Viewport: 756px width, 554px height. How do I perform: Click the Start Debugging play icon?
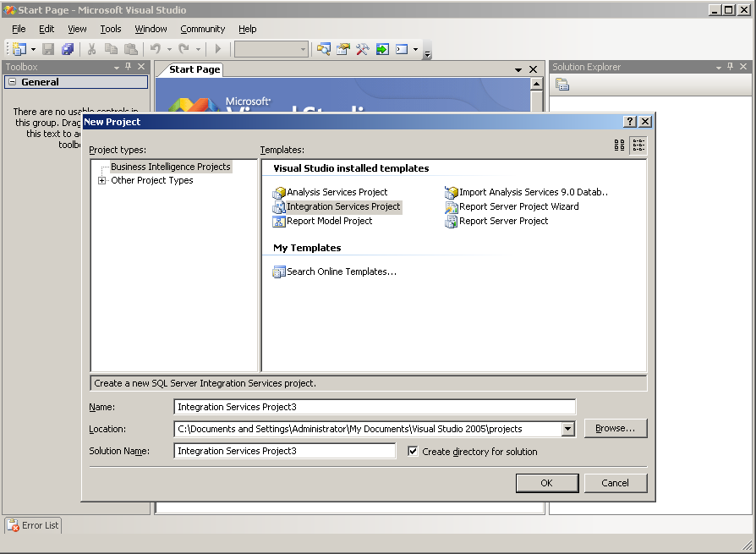point(218,49)
